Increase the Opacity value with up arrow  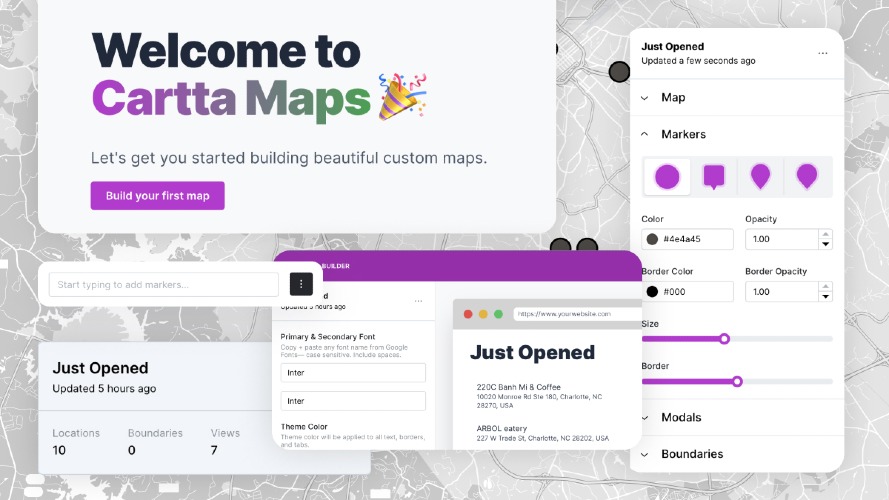point(826,234)
